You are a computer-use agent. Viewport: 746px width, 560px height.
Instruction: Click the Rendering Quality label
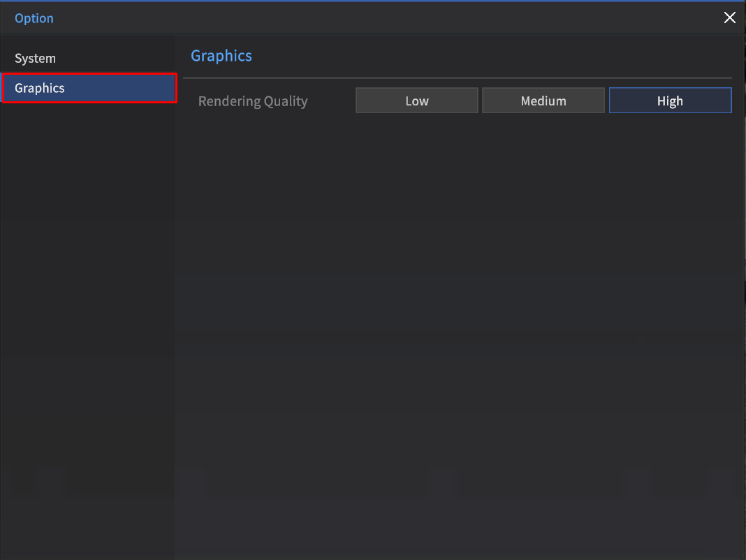pyautogui.click(x=252, y=101)
